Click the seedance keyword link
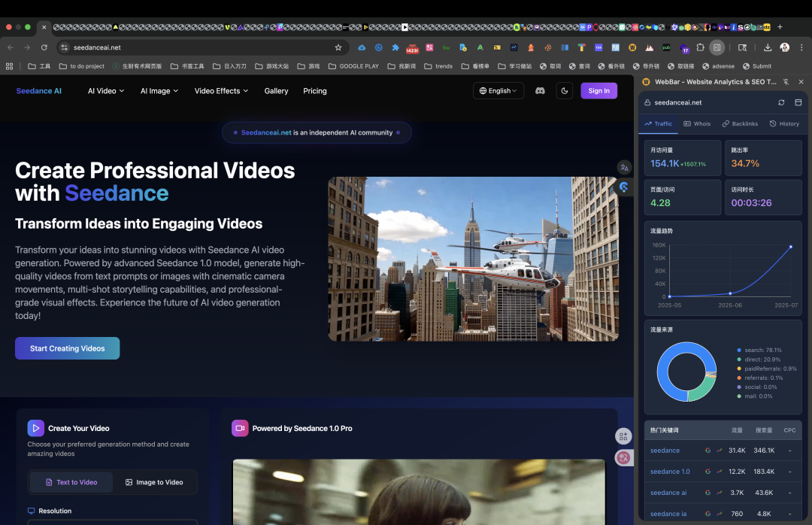 pyautogui.click(x=665, y=451)
